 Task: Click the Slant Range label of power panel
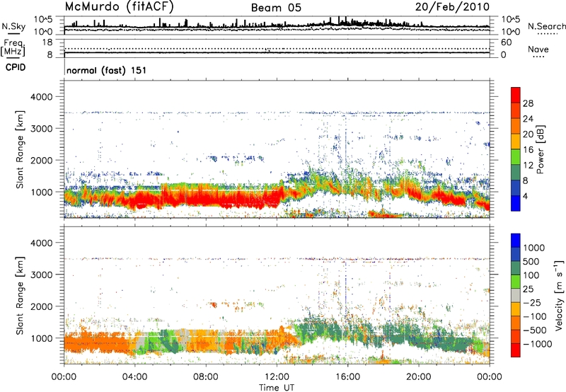pyautogui.click(x=20, y=149)
